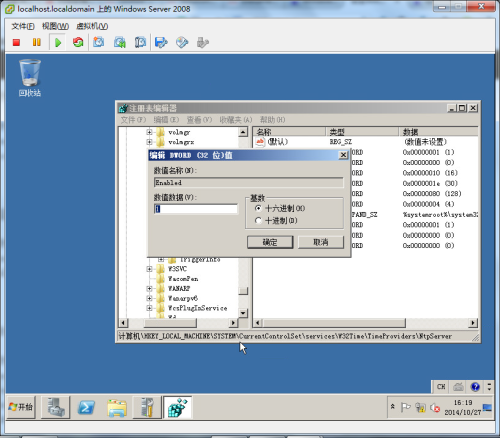500x438 pixels.
Task: Select the WacomPen tree item
Action: [183, 279]
